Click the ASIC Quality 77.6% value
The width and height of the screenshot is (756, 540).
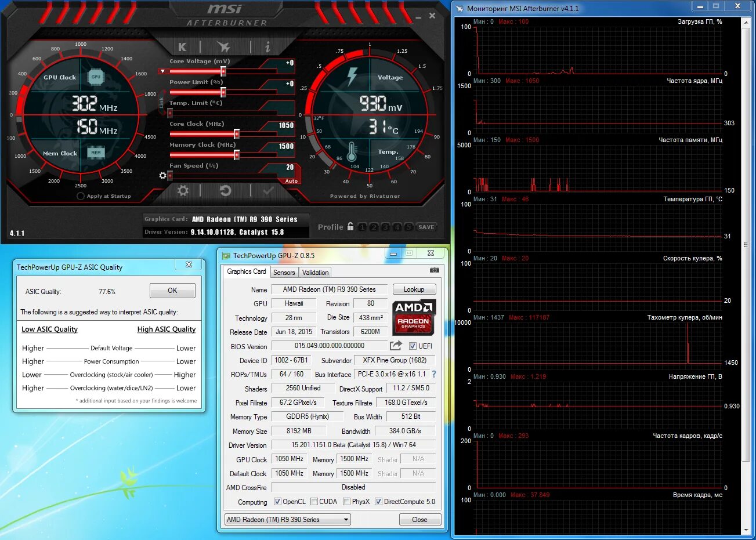coord(107,292)
